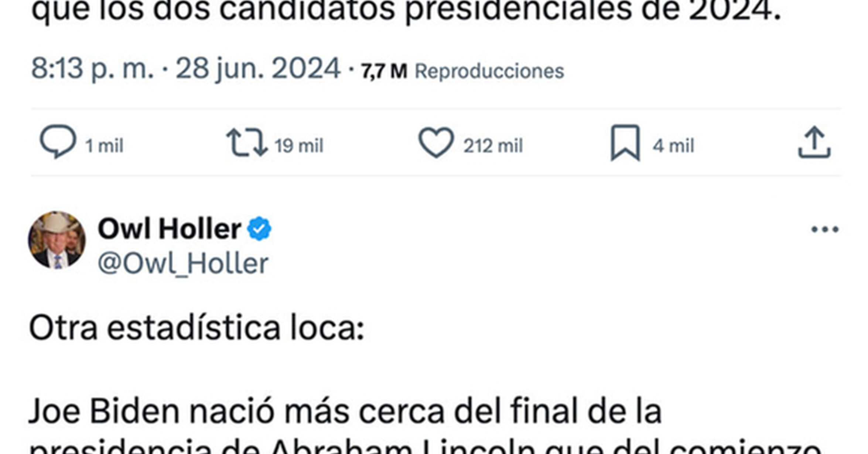This screenshot has width=868, height=454.
Task: Bookmark the post with the bookmark icon
Action: (625, 142)
